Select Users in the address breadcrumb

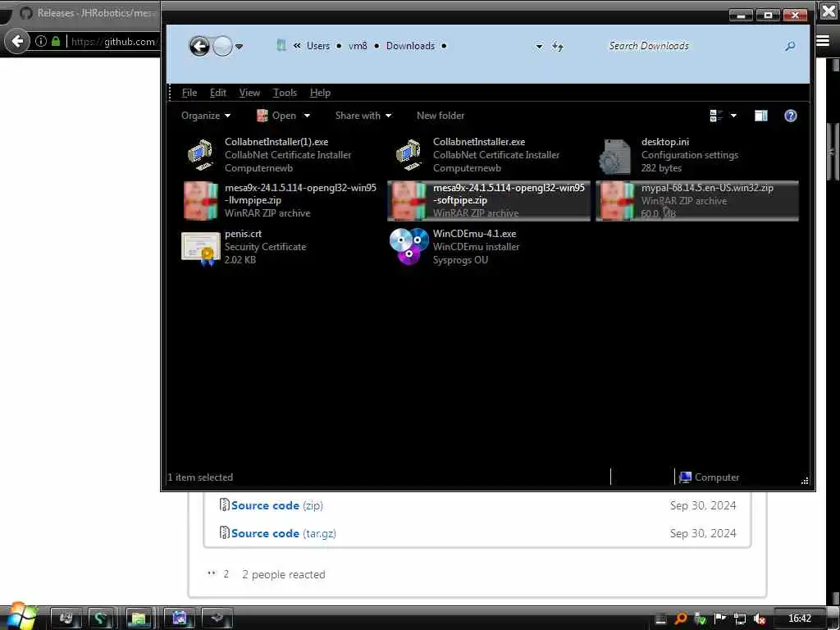tap(318, 46)
